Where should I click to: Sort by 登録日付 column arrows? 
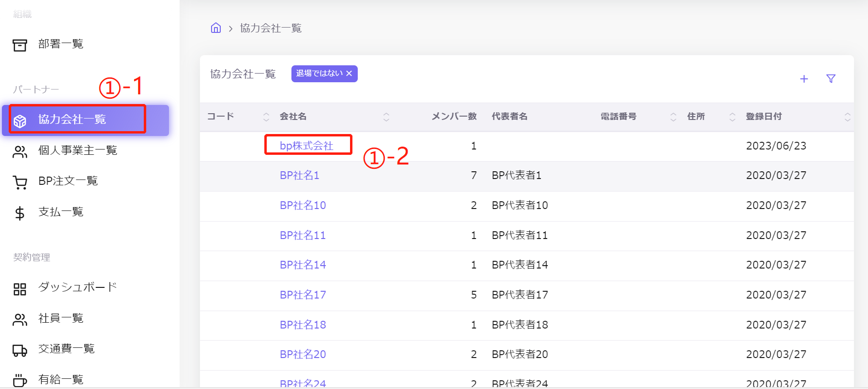[x=847, y=117]
